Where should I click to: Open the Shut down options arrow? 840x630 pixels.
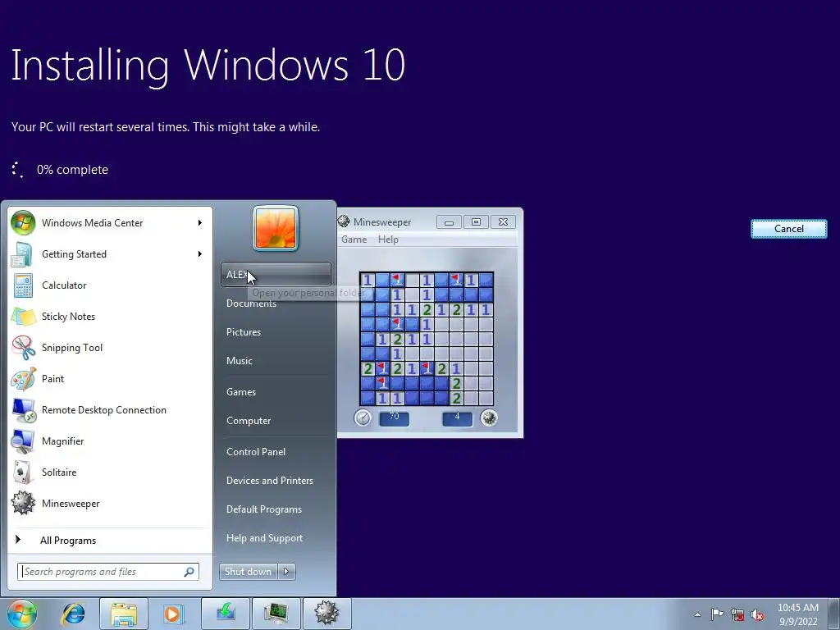(286, 572)
